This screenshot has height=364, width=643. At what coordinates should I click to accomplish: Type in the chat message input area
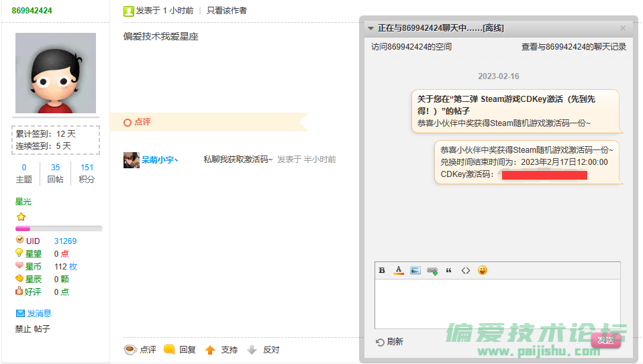[497, 303]
